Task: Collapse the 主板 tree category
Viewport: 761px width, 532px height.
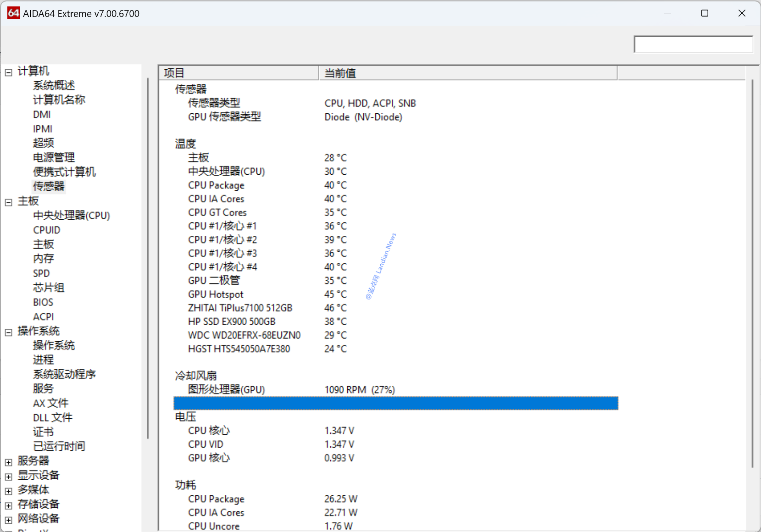Action: [8, 202]
